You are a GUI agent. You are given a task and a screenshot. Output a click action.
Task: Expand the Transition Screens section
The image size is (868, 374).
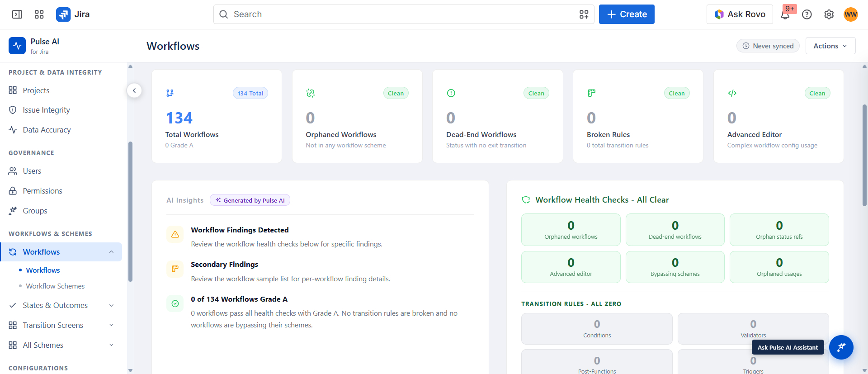111,325
